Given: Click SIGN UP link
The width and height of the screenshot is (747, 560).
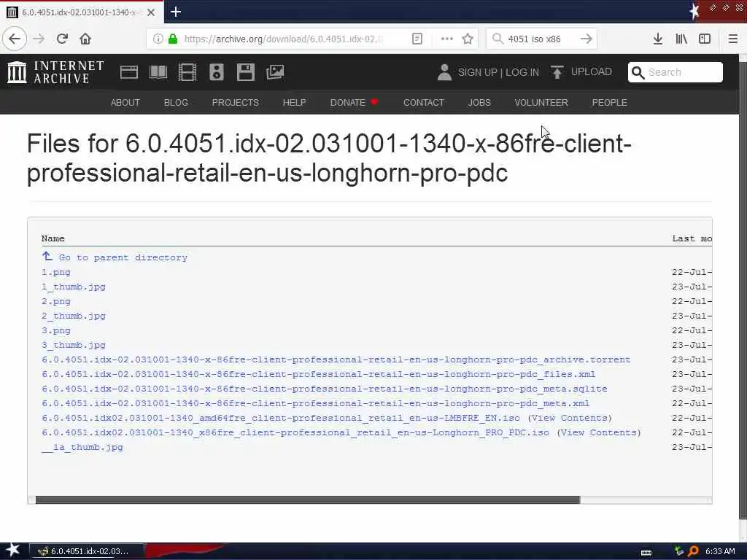Looking at the screenshot, I should pyautogui.click(x=477, y=72).
